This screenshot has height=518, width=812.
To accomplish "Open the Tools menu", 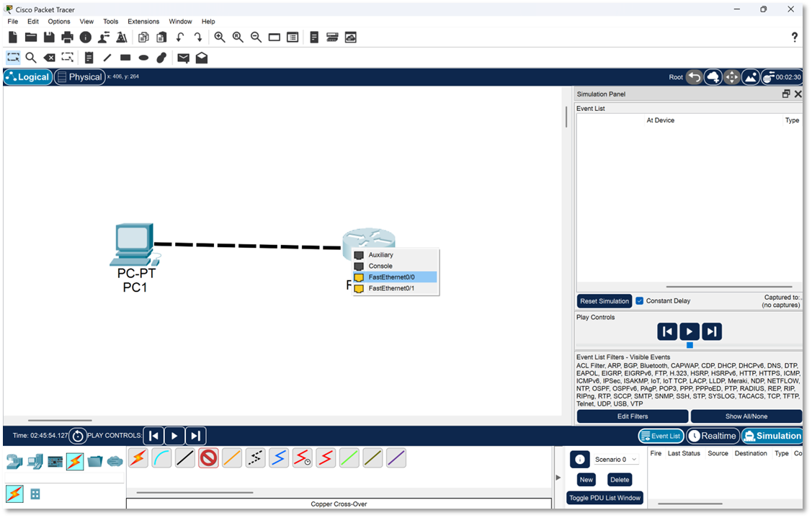I will 110,21.
